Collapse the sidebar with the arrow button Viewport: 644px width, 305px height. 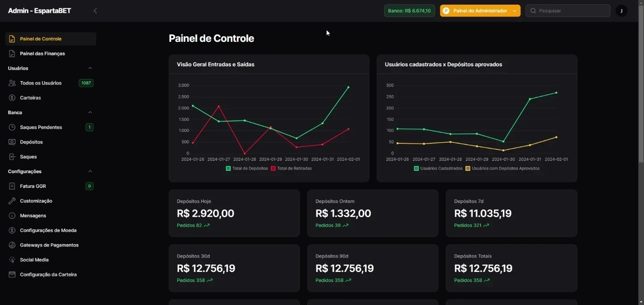coord(95,11)
